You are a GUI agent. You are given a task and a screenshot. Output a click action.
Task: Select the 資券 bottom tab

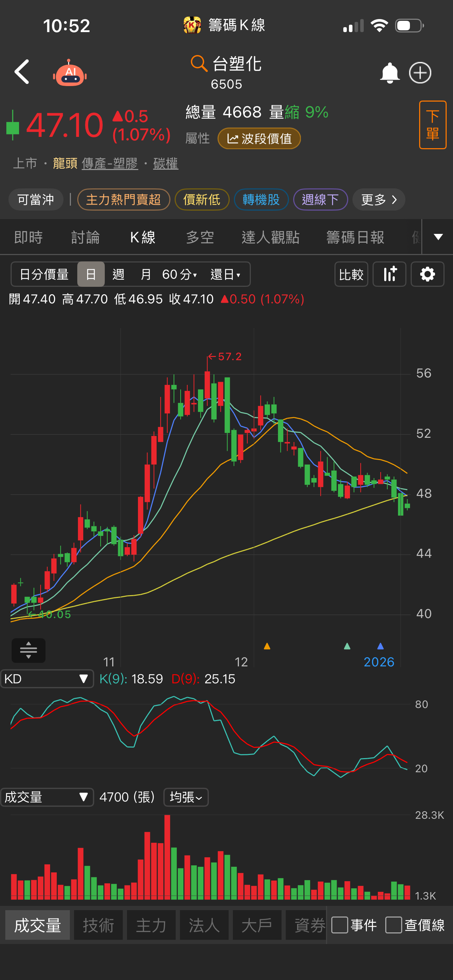coord(306,925)
